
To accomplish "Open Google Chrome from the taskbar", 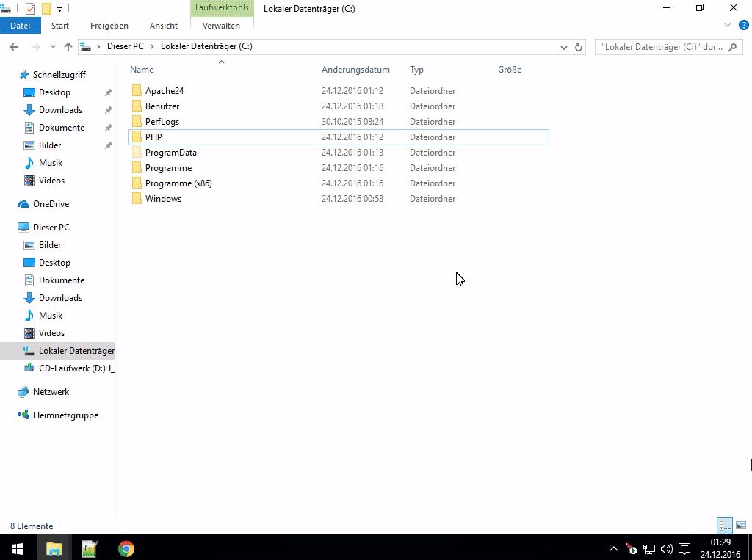I will [126, 548].
